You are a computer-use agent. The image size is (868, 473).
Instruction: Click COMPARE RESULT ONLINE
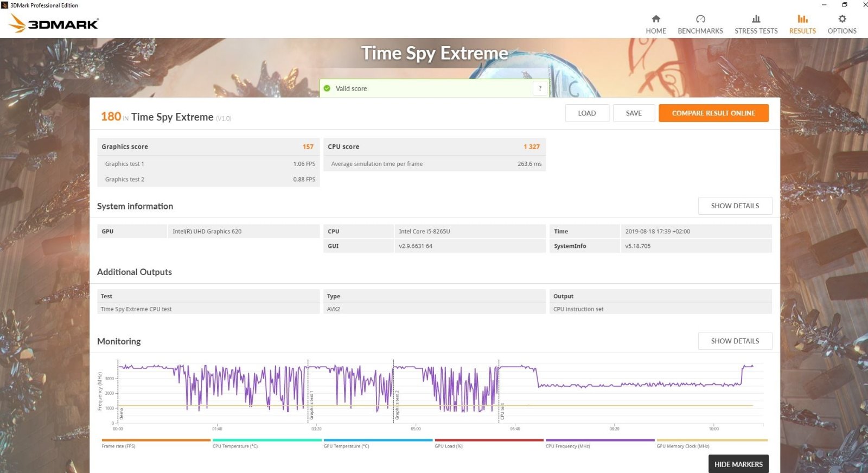pyautogui.click(x=713, y=113)
